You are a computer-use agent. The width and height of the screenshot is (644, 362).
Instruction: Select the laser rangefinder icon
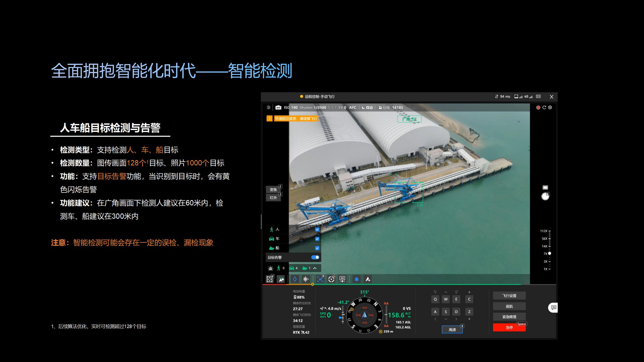click(x=306, y=279)
